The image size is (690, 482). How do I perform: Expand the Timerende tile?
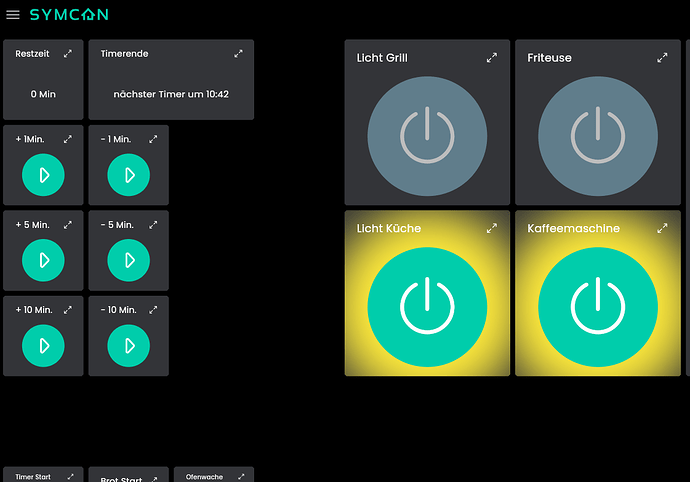(x=239, y=54)
